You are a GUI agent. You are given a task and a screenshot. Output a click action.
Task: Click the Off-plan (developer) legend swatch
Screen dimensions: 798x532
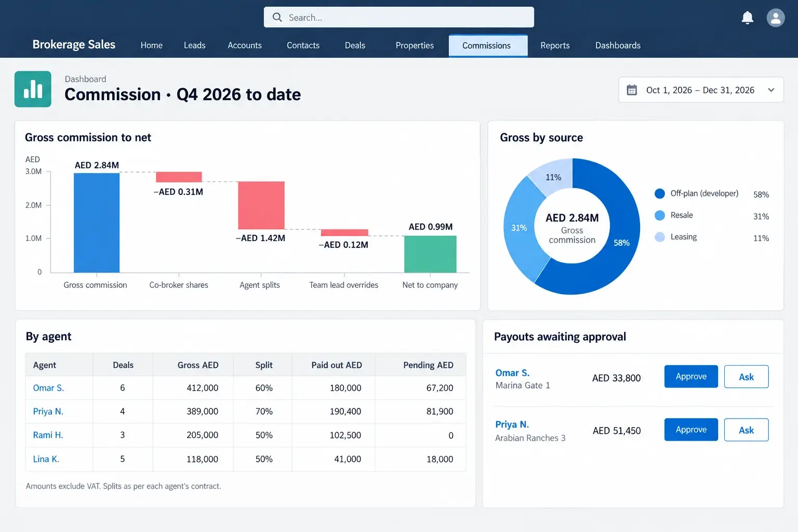pyautogui.click(x=660, y=193)
